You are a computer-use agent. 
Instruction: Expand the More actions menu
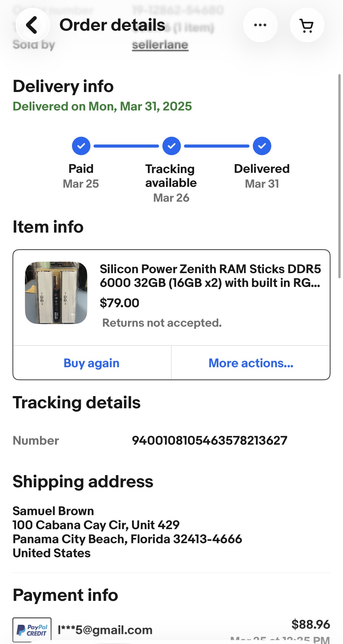point(251,363)
